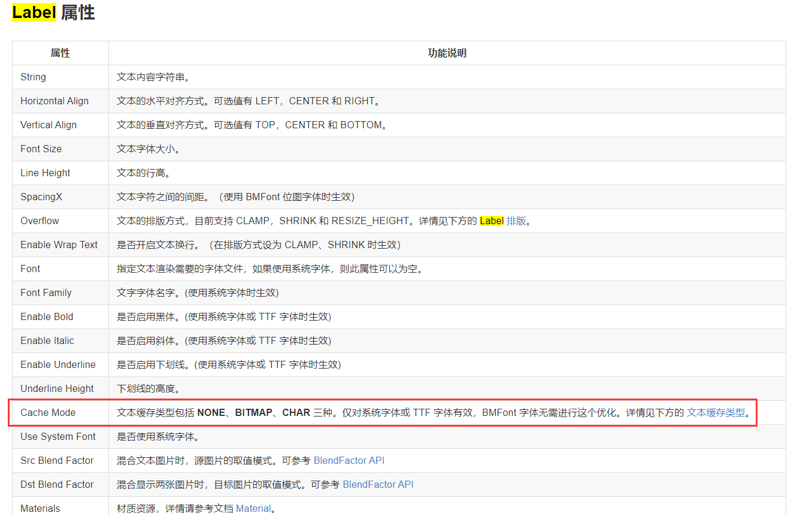
Task: Click the SpacingX description about BMFont spacing
Action: [236, 197]
